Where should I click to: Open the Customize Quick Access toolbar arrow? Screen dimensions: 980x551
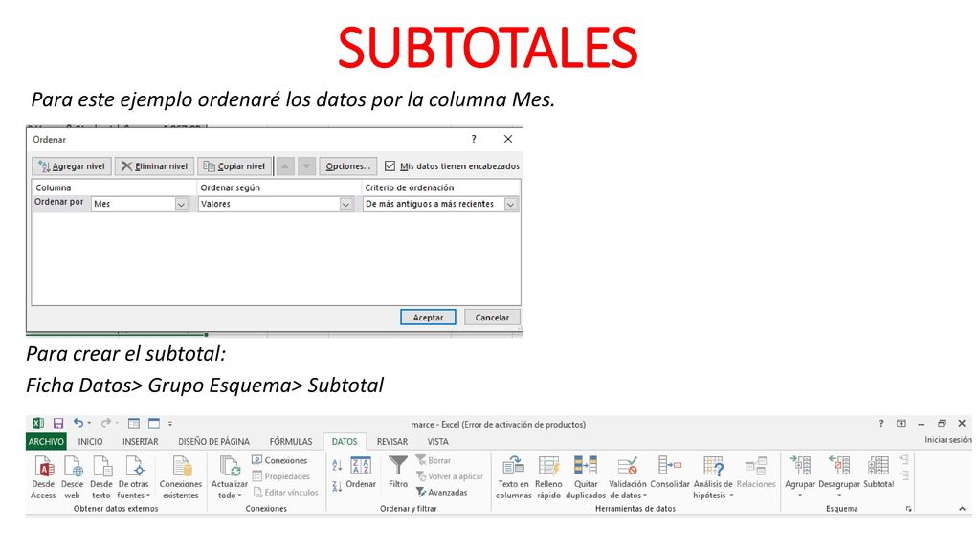[x=170, y=424]
